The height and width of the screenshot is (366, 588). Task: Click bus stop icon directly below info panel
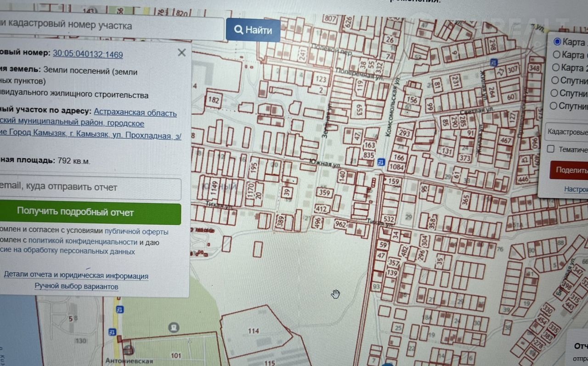pos(119,309)
